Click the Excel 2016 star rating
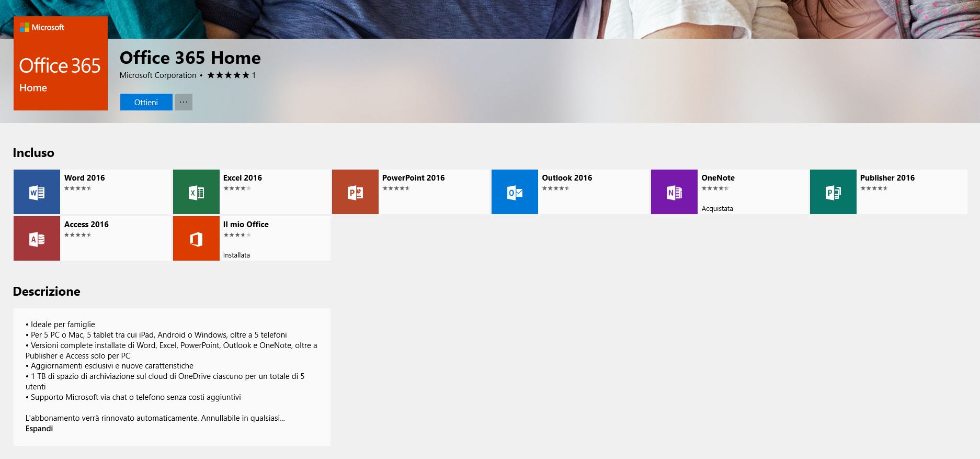This screenshot has width=980, height=459. [x=237, y=188]
